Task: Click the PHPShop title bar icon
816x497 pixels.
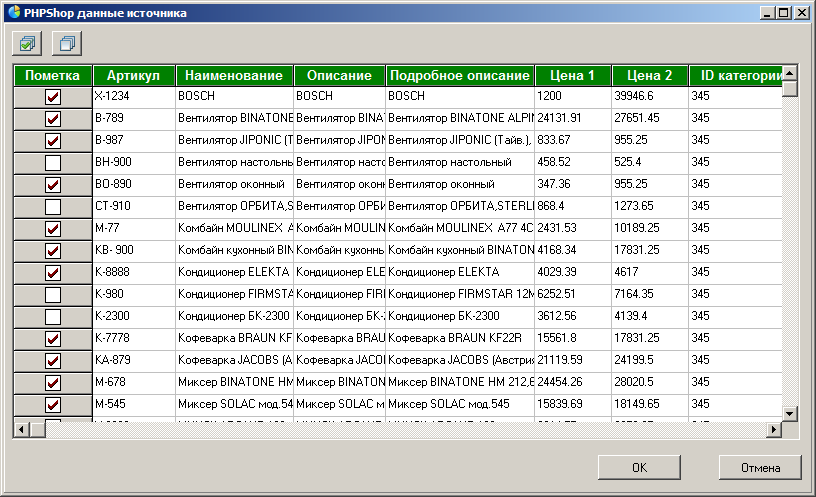Action: [x=14, y=12]
